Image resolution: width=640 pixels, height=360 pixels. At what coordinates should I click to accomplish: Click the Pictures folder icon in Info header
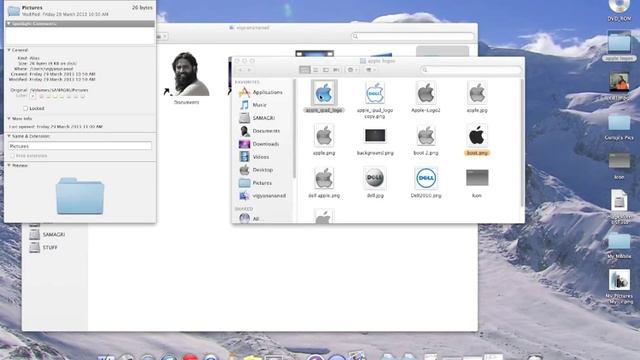[13, 10]
